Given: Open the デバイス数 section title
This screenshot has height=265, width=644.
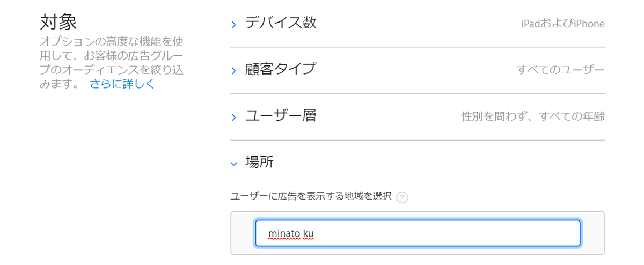Looking at the screenshot, I should point(281,23).
